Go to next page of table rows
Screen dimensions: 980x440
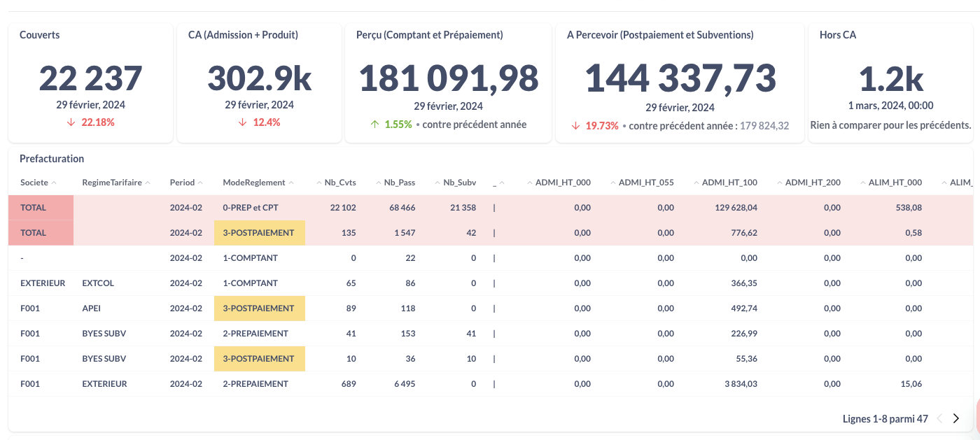point(956,419)
